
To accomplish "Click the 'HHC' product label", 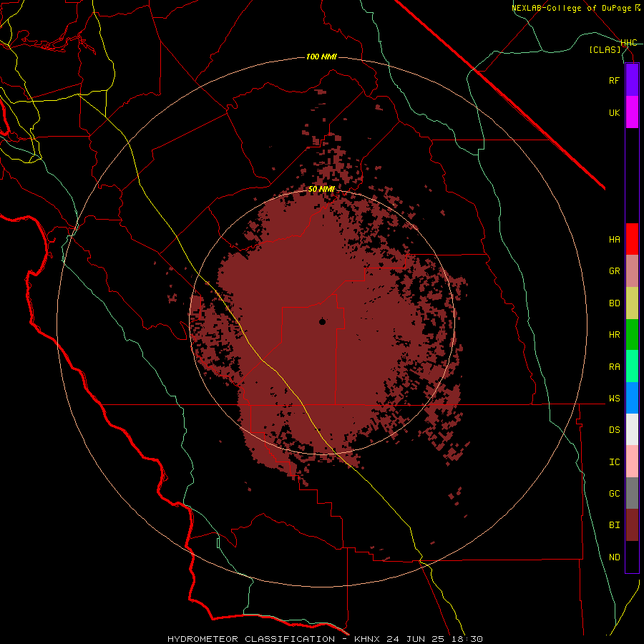I will pos(629,43).
